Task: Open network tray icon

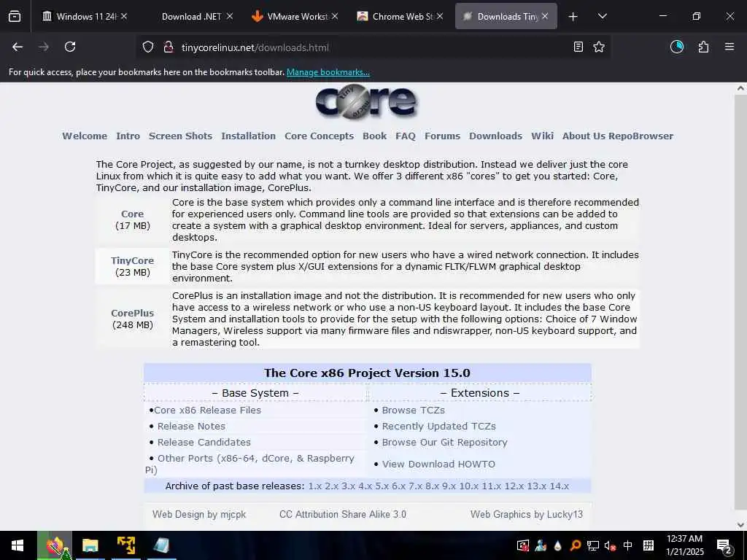Action: coord(592,545)
